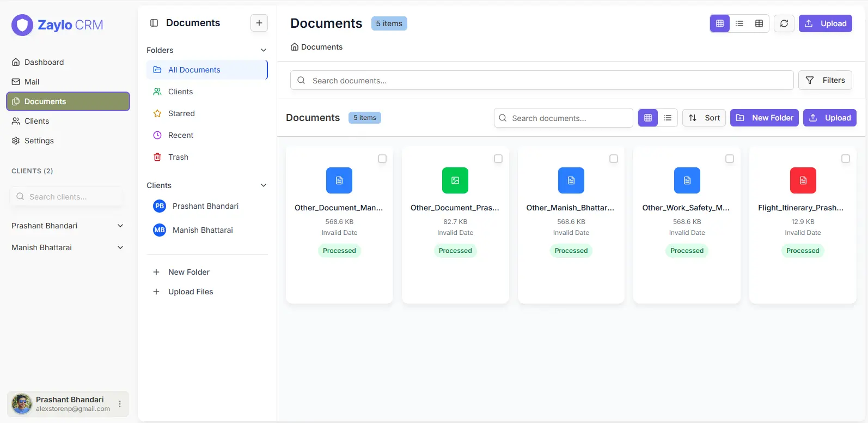This screenshot has height=423, width=868.
Task: Switch to list view in top header
Action: pos(739,23)
